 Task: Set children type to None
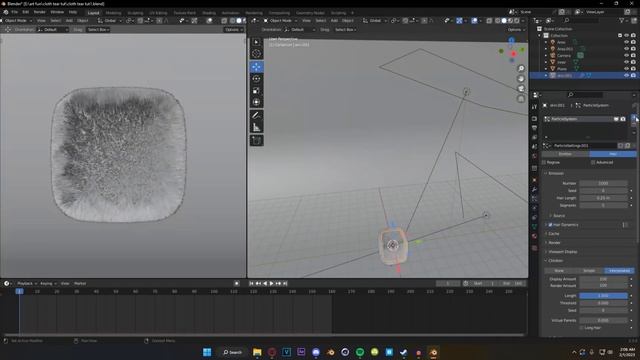559,271
